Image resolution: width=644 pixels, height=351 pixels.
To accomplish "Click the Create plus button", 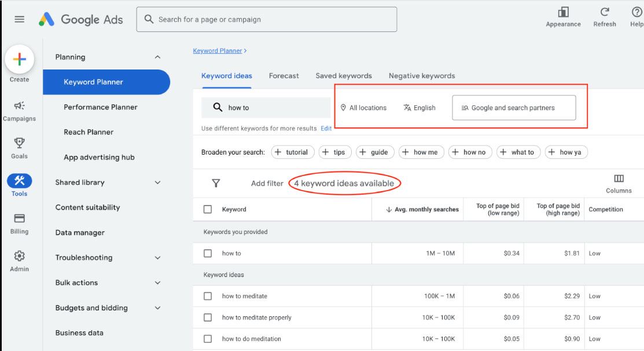I will pos(19,59).
